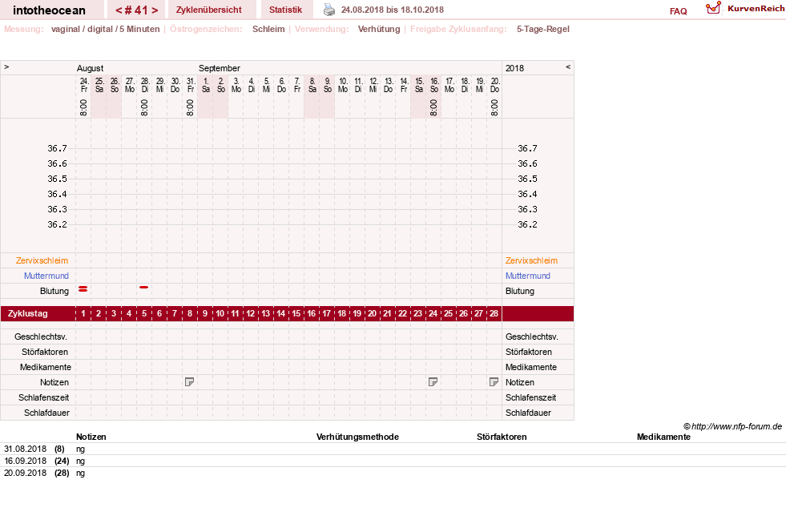Click the FAQ link
The image size is (786, 532).
click(678, 11)
